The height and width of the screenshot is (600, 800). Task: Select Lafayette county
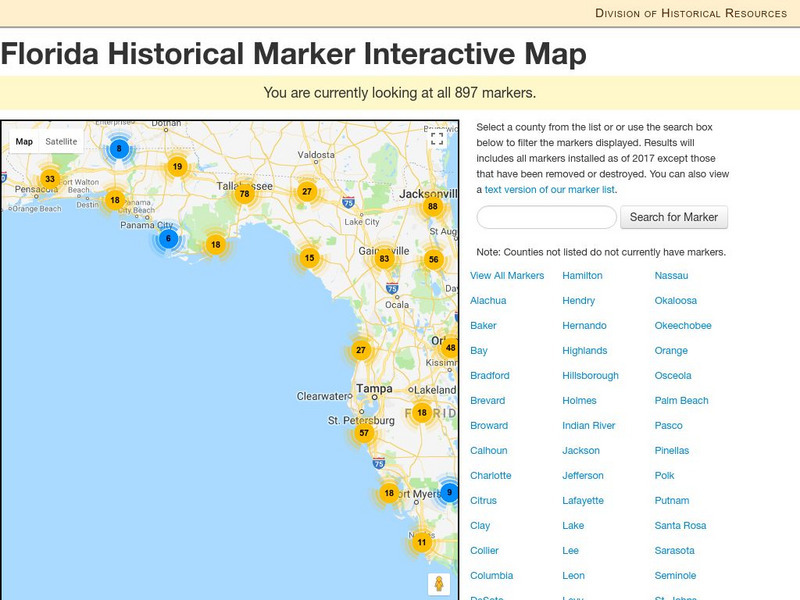coord(583,501)
